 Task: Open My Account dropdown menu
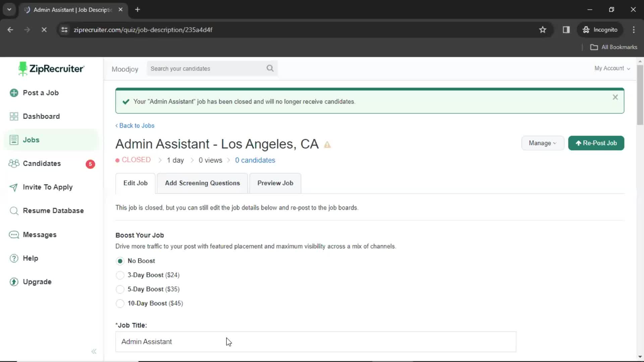[x=612, y=68]
